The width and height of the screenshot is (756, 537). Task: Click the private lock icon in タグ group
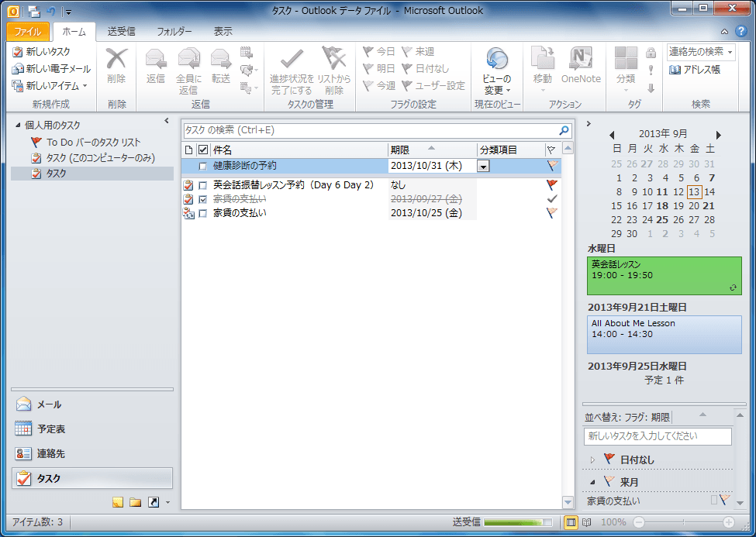[651, 53]
